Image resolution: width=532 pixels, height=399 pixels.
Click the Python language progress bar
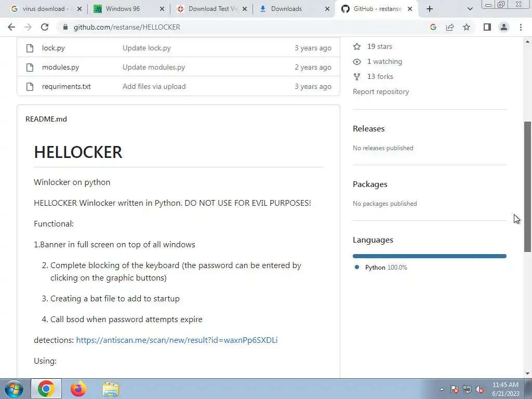pos(430,256)
